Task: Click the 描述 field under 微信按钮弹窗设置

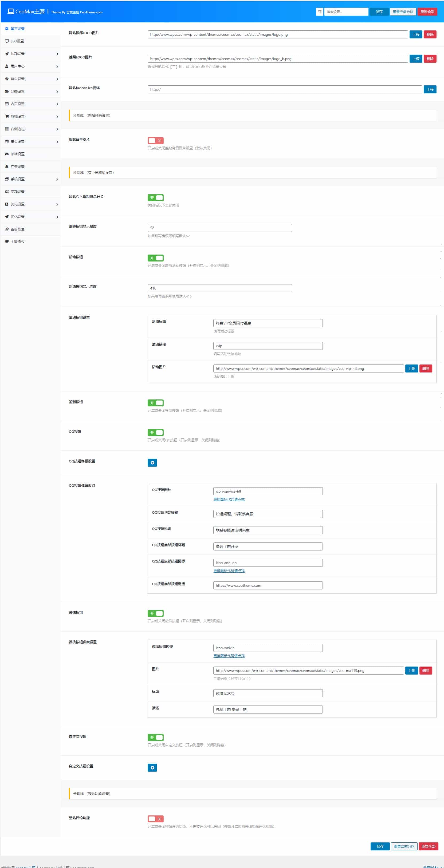Action: (x=268, y=709)
